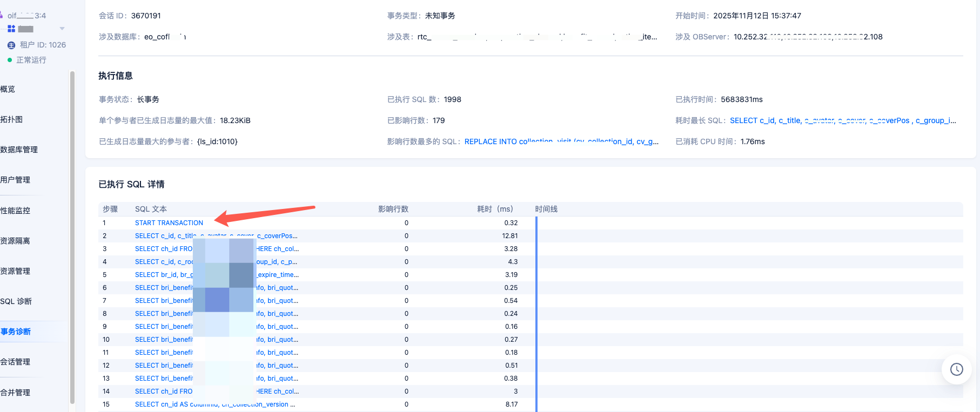980x412 pixels.
Task: Click the REPLACE INTO most-affected-rows SQL link
Action: (x=561, y=141)
